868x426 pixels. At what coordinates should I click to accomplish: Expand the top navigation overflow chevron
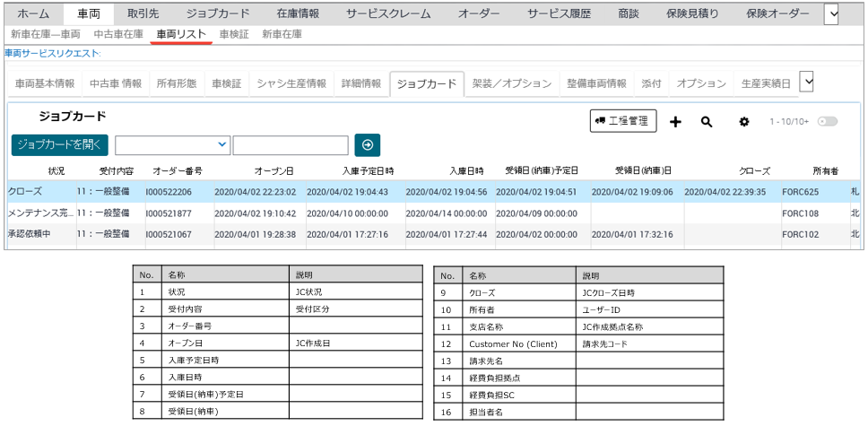point(831,13)
